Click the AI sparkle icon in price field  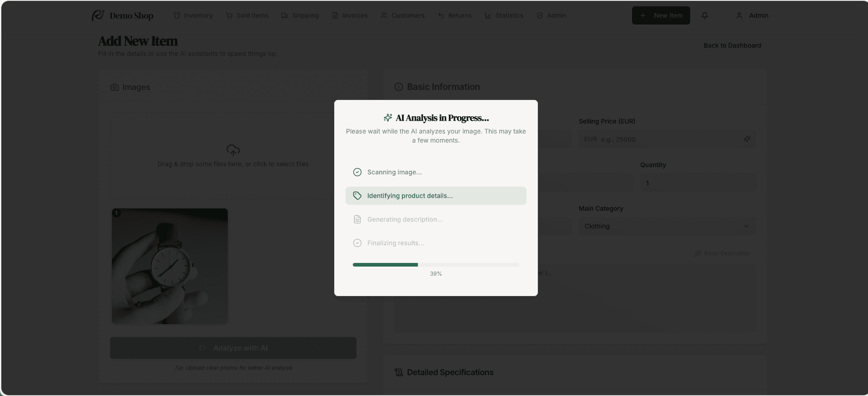(x=747, y=139)
